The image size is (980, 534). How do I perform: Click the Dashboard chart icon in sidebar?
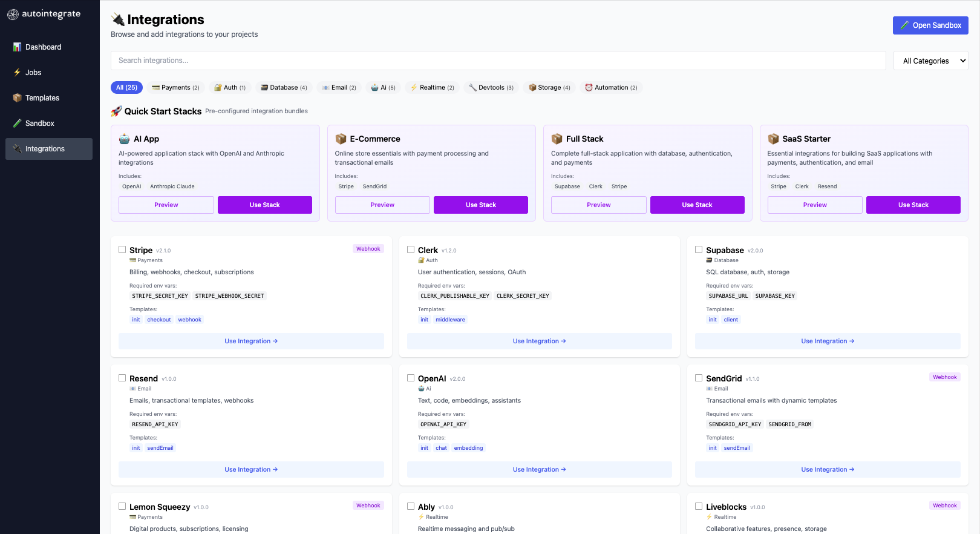tap(17, 47)
